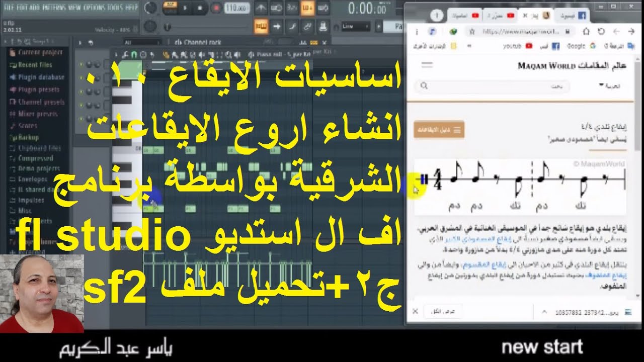The image size is (644, 362).
Task: Open the Google bookmark
Action: [x=582, y=46]
